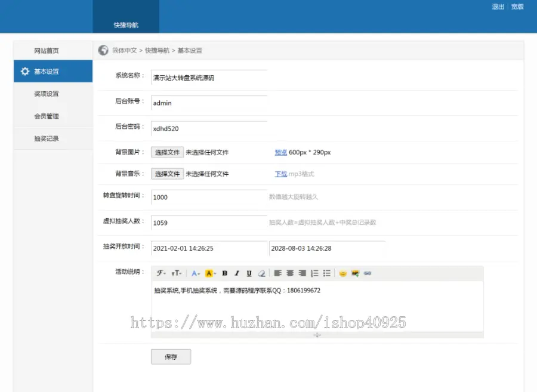Image resolution: width=537 pixels, height=392 pixels.
Task: Focus the 虚拟抽奖人数 field showing 1059
Action: (x=209, y=223)
